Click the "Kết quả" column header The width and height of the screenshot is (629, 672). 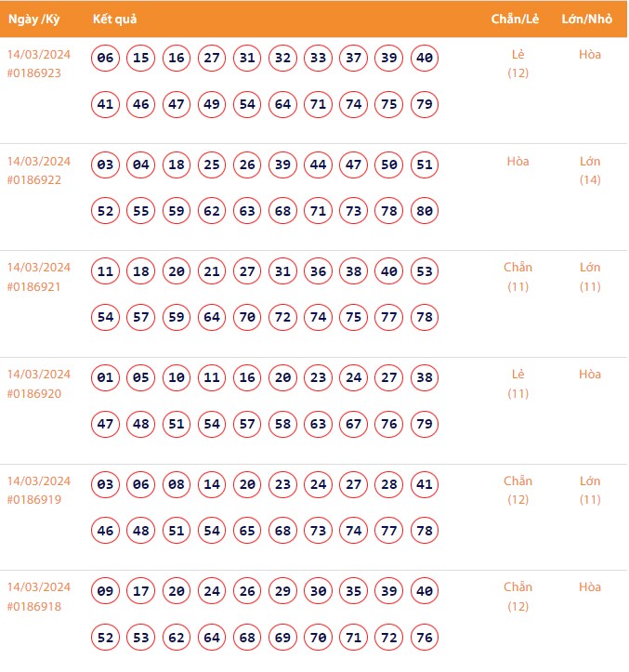pos(116,20)
